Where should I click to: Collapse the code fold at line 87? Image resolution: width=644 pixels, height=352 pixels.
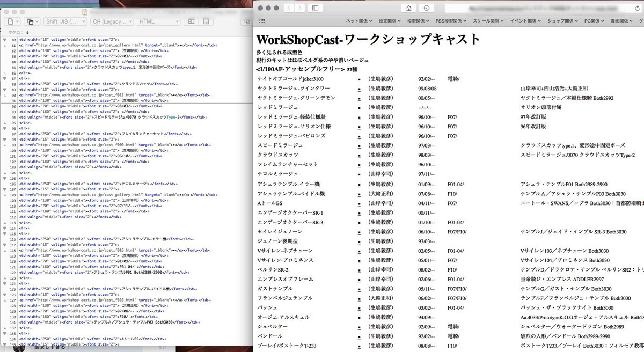(x=5, y=78)
